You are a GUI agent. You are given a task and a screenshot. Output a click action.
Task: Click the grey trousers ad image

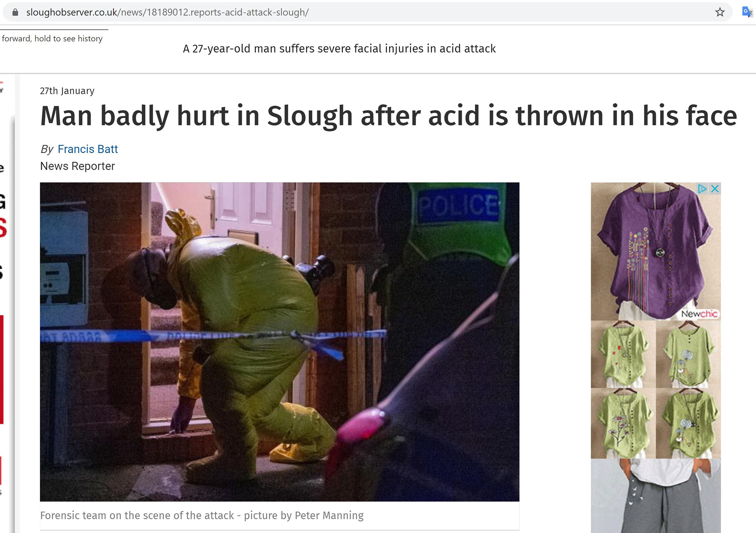656,496
